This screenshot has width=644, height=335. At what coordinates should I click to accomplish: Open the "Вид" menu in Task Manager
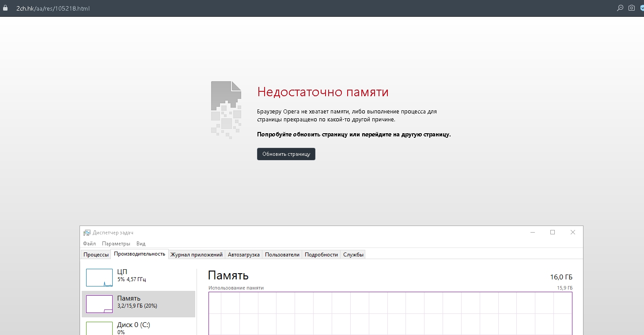pos(141,244)
